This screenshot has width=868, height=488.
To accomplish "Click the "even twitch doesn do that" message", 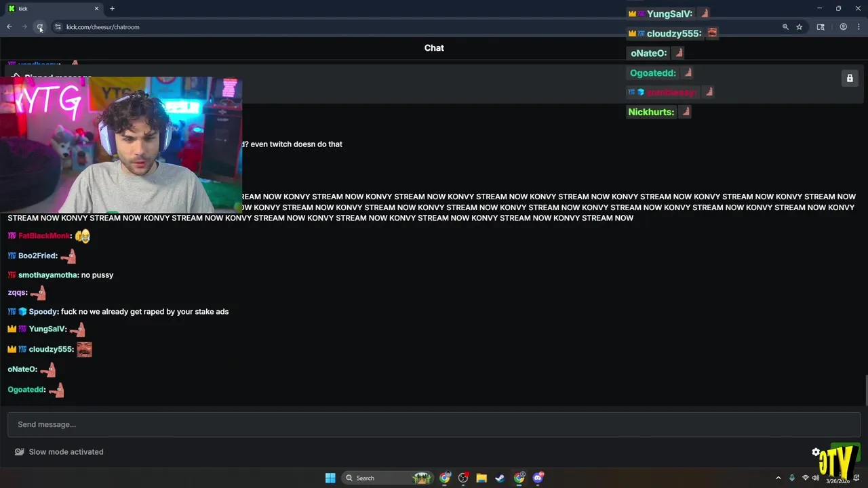I will click(x=296, y=144).
